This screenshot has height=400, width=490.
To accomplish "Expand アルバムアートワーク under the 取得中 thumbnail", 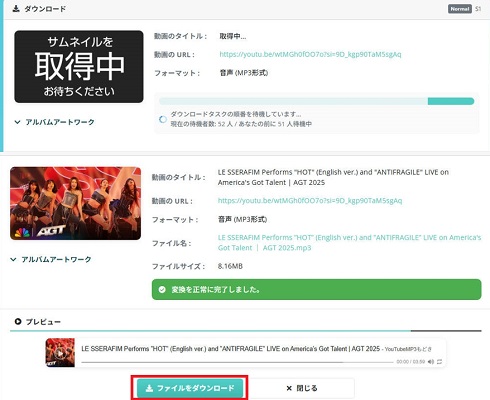I will point(54,122).
